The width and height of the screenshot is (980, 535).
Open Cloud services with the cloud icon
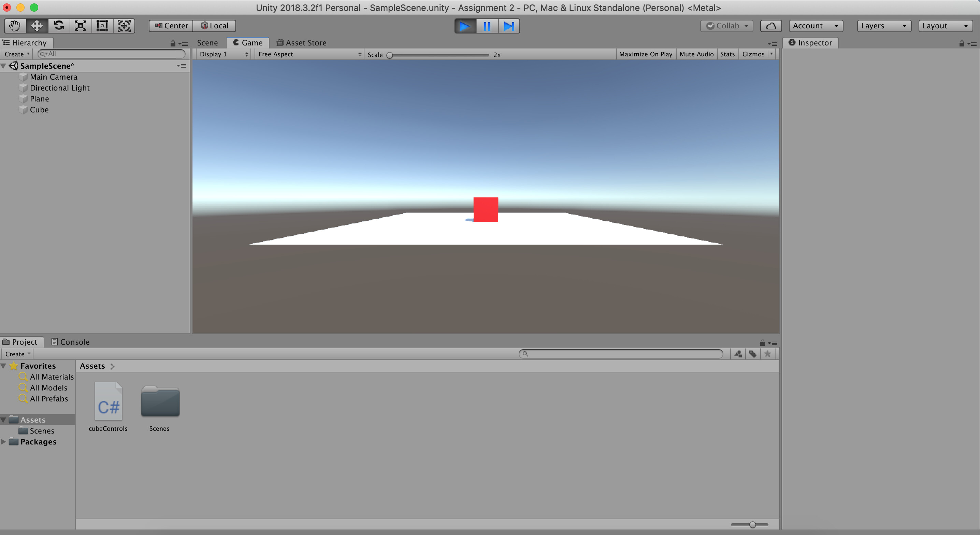click(771, 26)
